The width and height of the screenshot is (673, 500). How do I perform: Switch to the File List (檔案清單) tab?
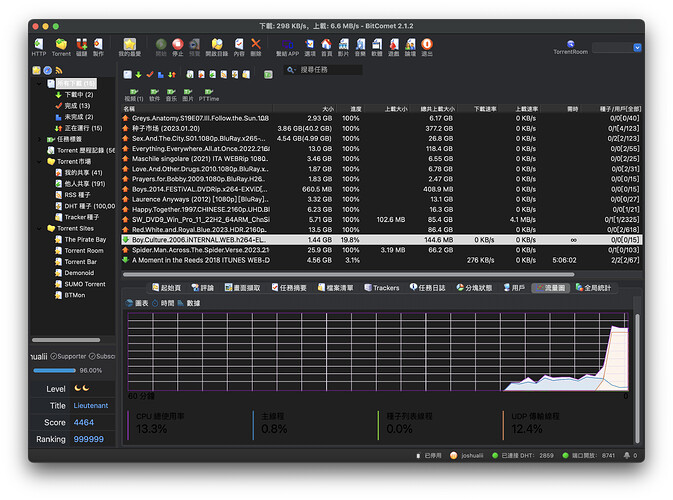(336, 288)
